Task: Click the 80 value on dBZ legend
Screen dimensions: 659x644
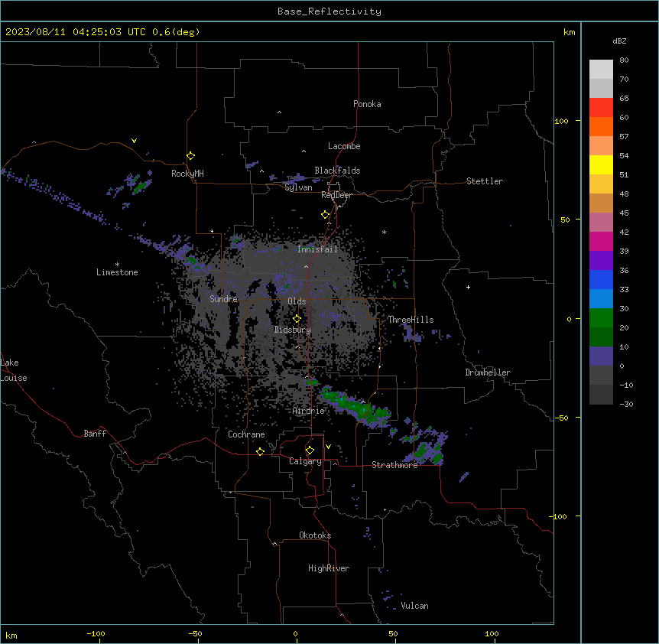Action: tap(624, 60)
